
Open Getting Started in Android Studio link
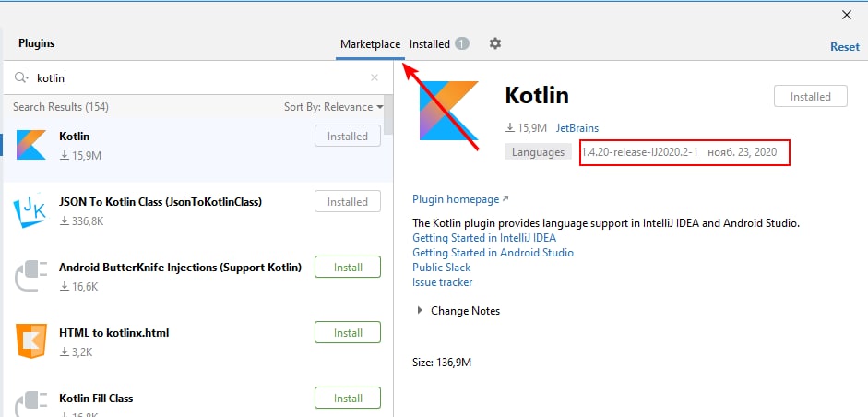pyautogui.click(x=493, y=253)
